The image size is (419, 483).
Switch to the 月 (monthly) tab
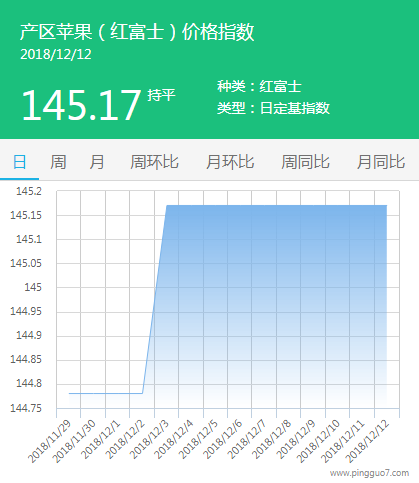pos(96,162)
